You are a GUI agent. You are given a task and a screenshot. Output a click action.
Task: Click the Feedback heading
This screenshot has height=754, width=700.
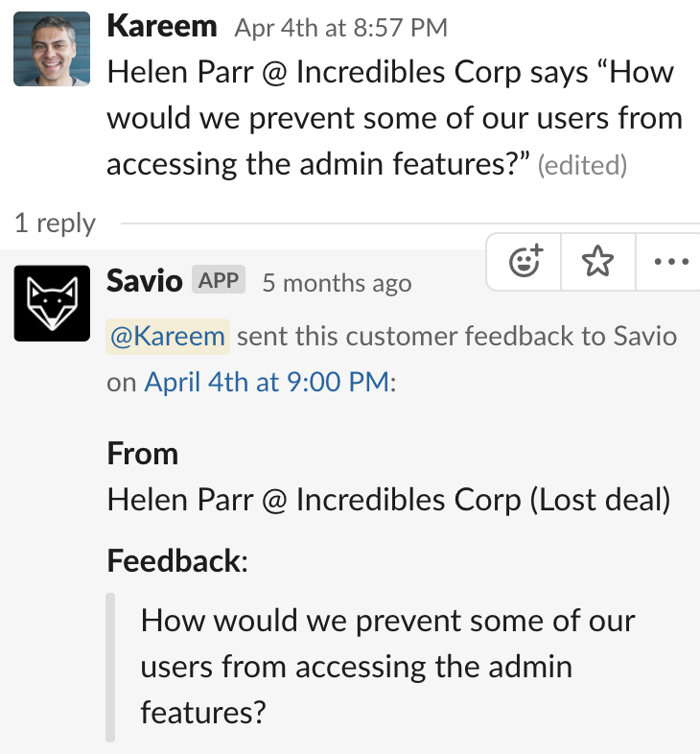tap(177, 560)
